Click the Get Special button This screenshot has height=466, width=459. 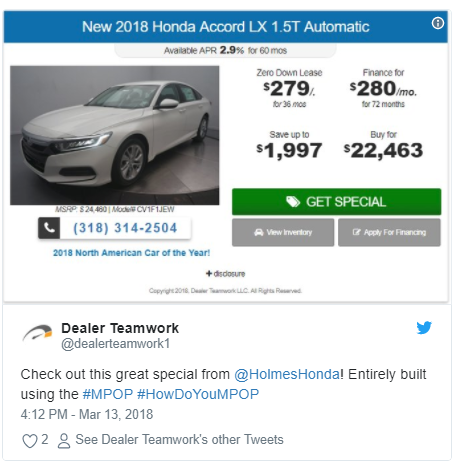[336, 202]
